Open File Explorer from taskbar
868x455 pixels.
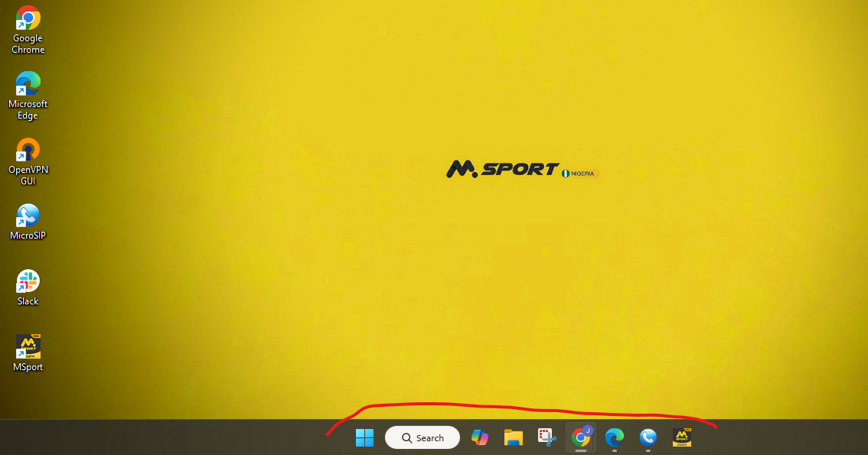coord(514,438)
